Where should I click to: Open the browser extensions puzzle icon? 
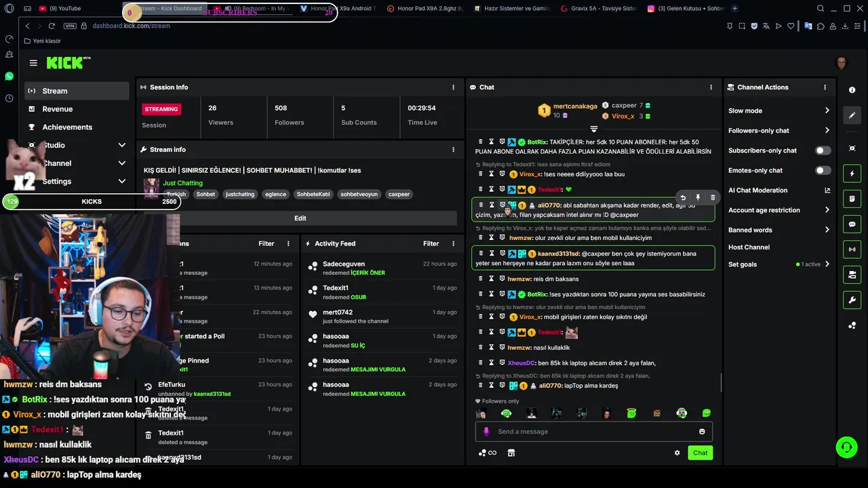(x=821, y=26)
